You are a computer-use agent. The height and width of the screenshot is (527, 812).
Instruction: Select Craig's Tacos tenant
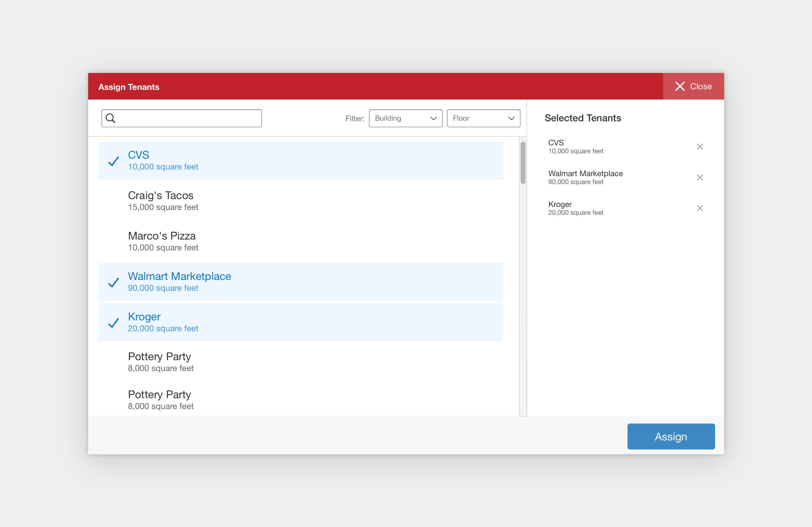point(300,201)
